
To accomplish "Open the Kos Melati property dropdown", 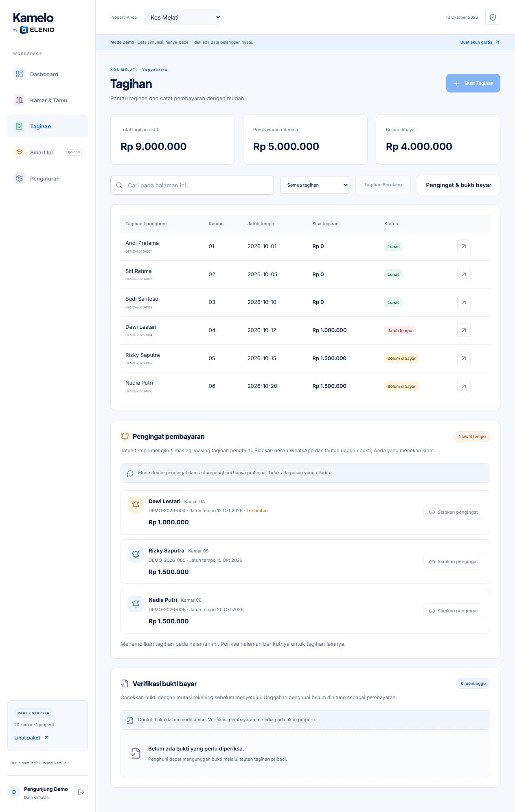I will (x=183, y=18).
